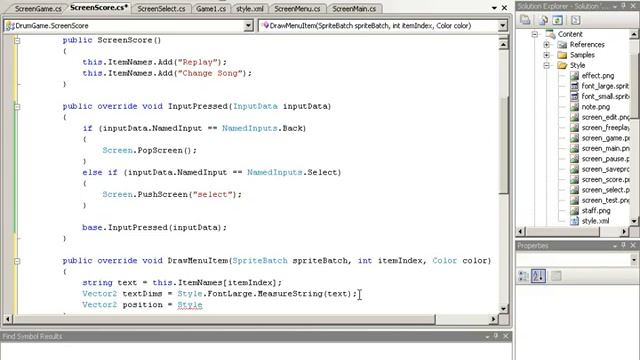Click font_large spritefont file icon

(x=574, y=86)
